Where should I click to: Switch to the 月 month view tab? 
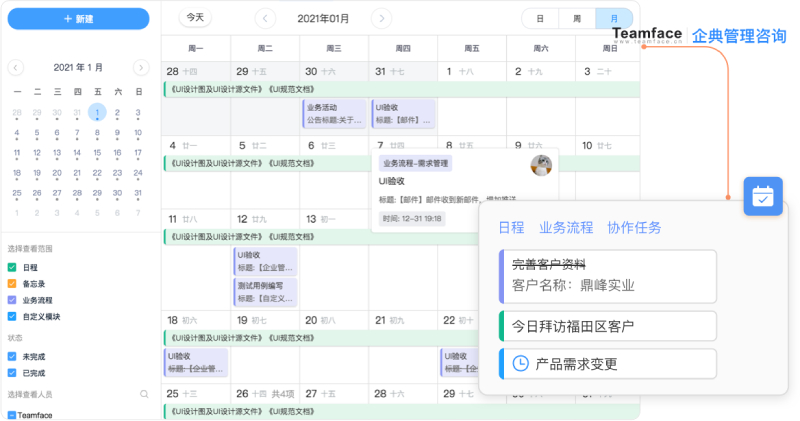(x=614, y=19)
